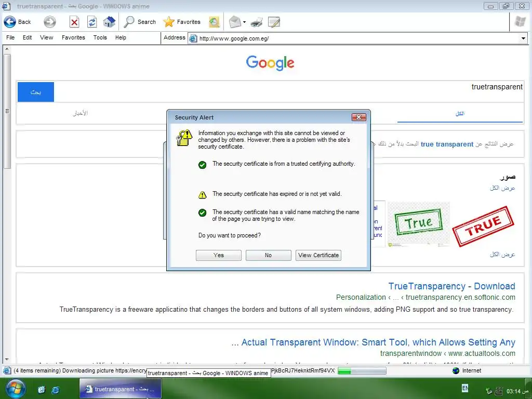Screen dimensions: 532x399
Task: Go to Home page icon
Action: pos(109,22)
